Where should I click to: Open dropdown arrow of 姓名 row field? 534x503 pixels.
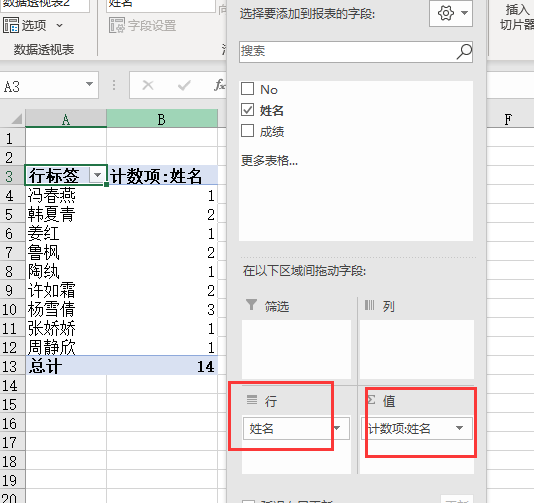[337, 428]
